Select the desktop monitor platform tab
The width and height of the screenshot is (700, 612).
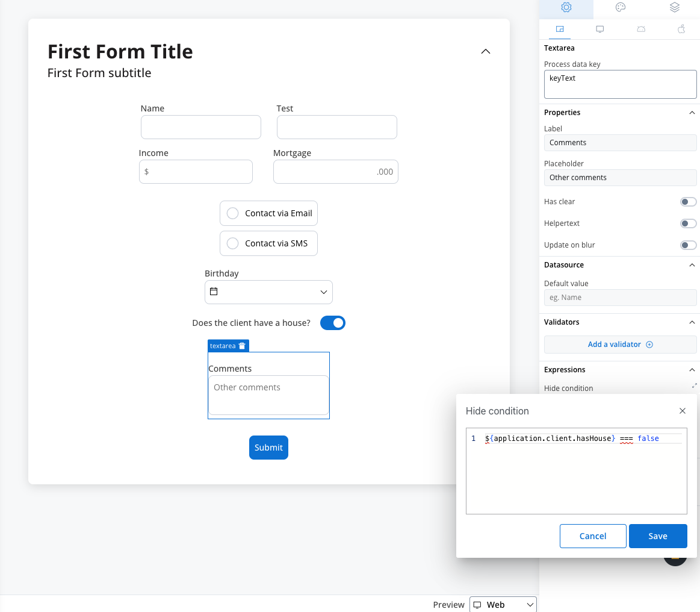coord(600,29)
